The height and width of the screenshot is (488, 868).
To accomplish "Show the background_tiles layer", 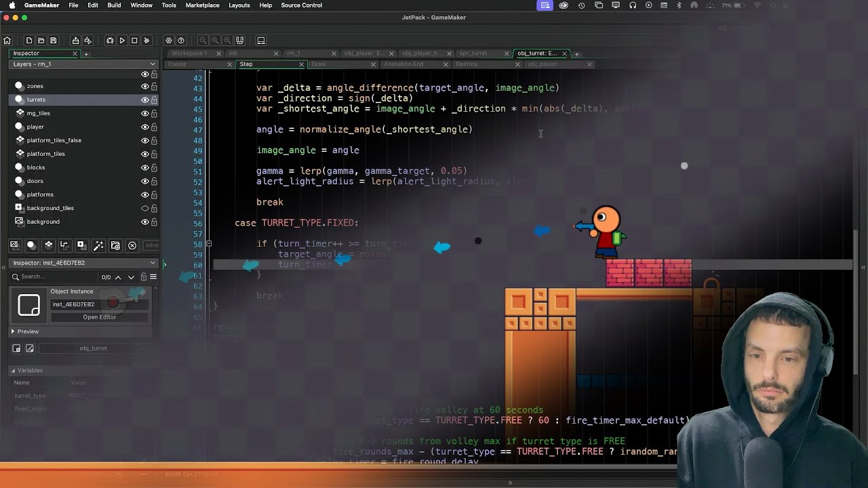I will click(x=144, y=208).
